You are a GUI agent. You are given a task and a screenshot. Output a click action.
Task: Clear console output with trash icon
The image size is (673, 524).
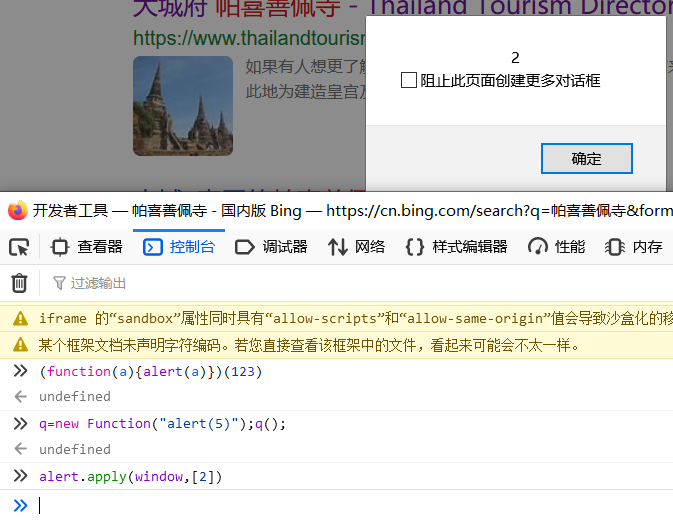19,283
